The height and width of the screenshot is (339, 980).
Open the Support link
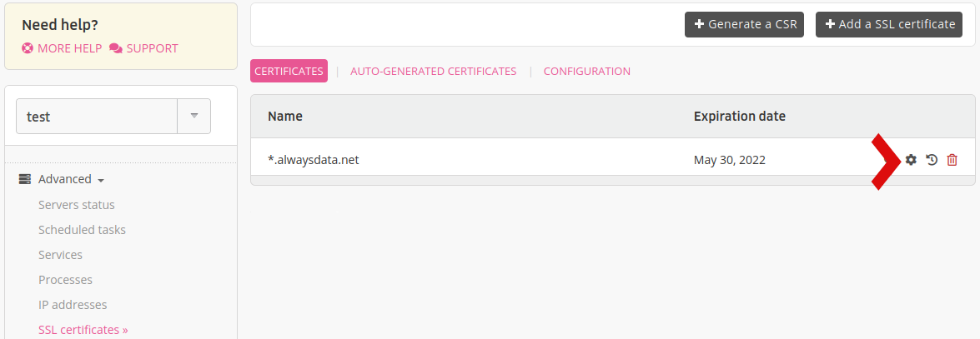(152, 48)
